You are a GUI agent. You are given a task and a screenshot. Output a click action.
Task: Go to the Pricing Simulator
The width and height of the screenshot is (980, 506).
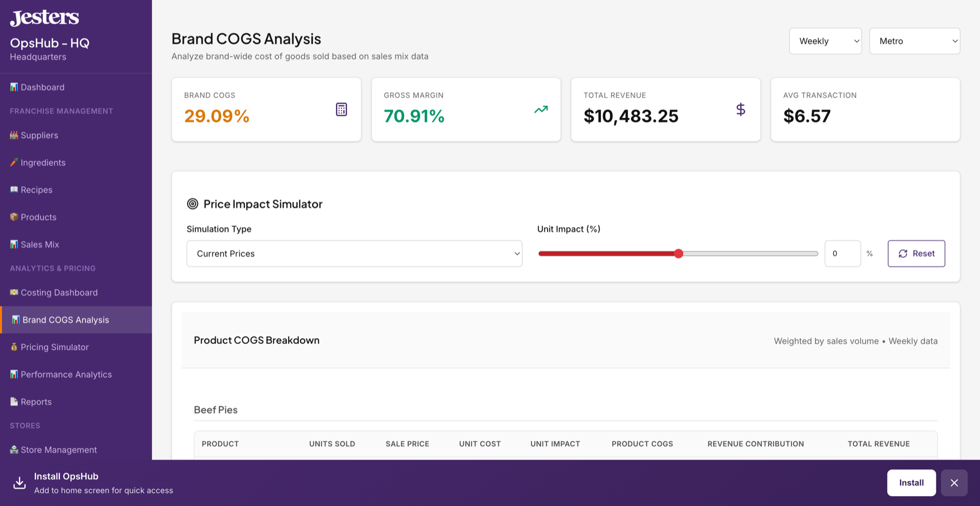[x=54, y=347]
